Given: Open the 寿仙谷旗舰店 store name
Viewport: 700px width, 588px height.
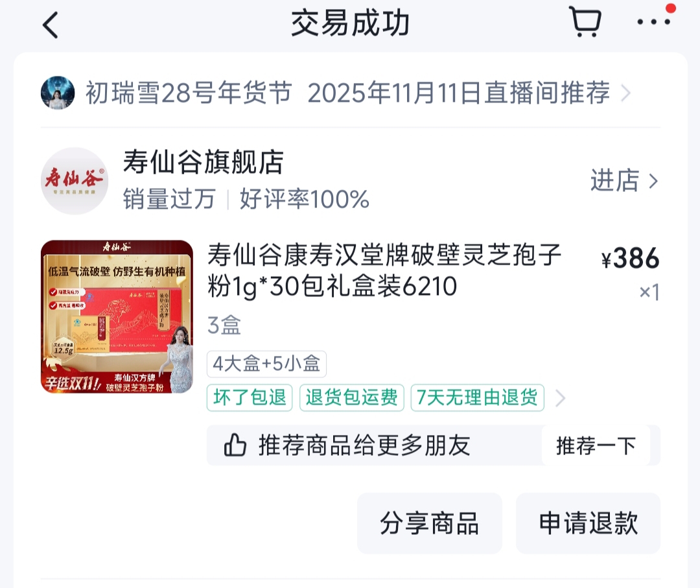Looking at the screenshot, I should [204, 162].
